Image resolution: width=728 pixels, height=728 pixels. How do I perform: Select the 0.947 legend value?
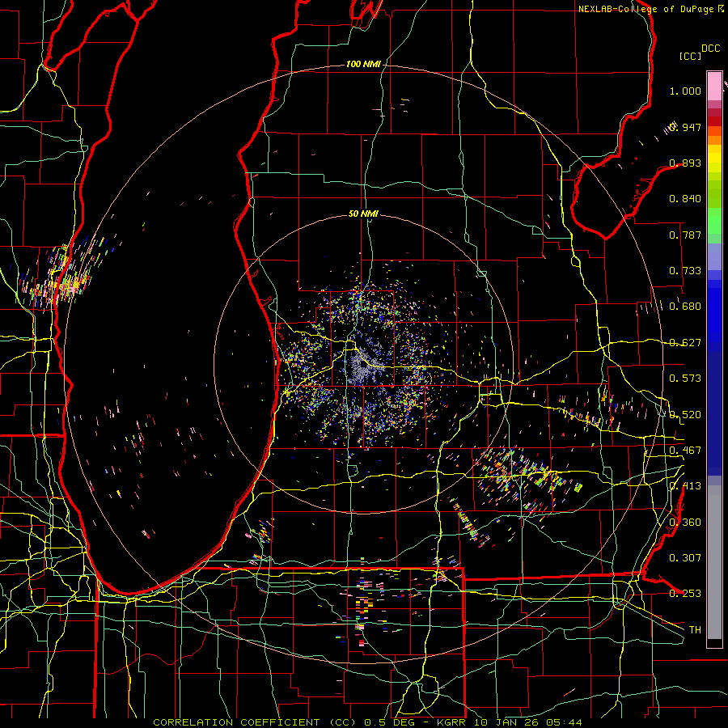click(685, 127)
